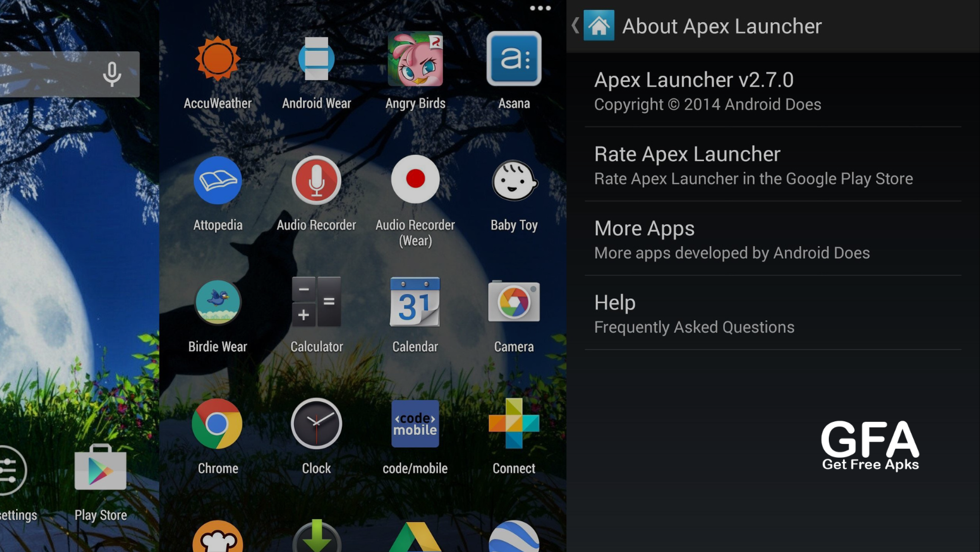Launch the Calculator app
The width and height of the screenshot is (980, 552).
[x=316, y=302]
